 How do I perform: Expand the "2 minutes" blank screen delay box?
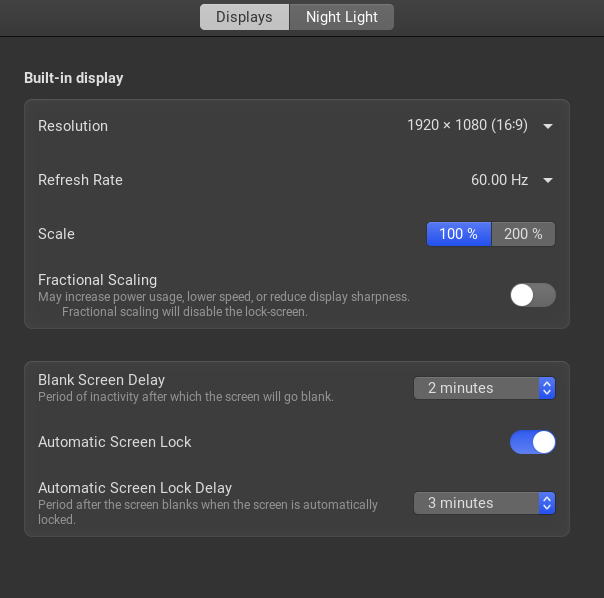(475, 388)
